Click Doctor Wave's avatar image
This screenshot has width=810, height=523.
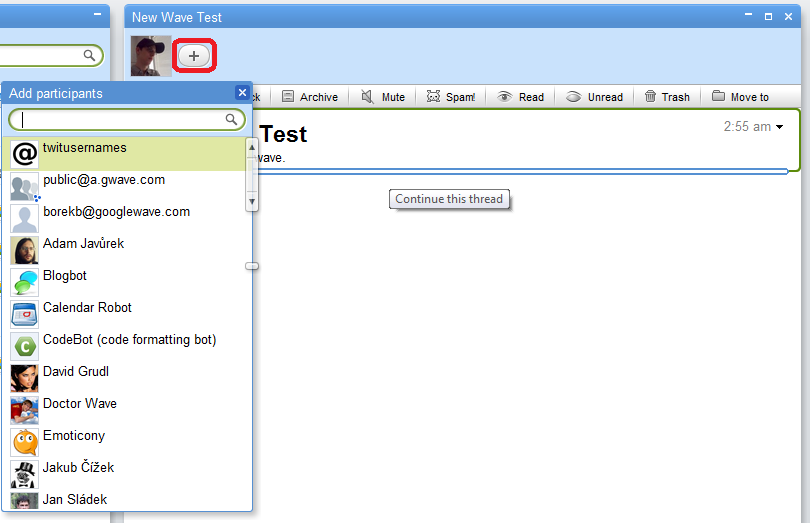pos(24,411)
